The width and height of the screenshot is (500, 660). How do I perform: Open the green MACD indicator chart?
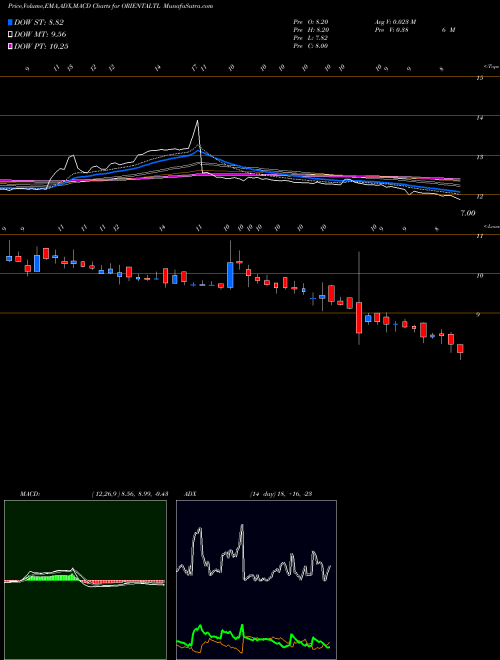click(x=85, y=580)
